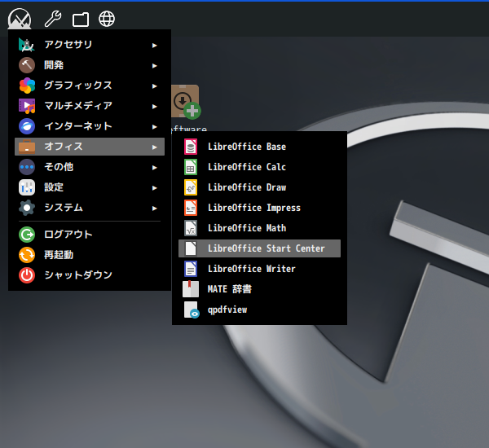Expand the インターネット submenu arrow
The width and height of the screenshot is (489, 448).
[154, 127]
